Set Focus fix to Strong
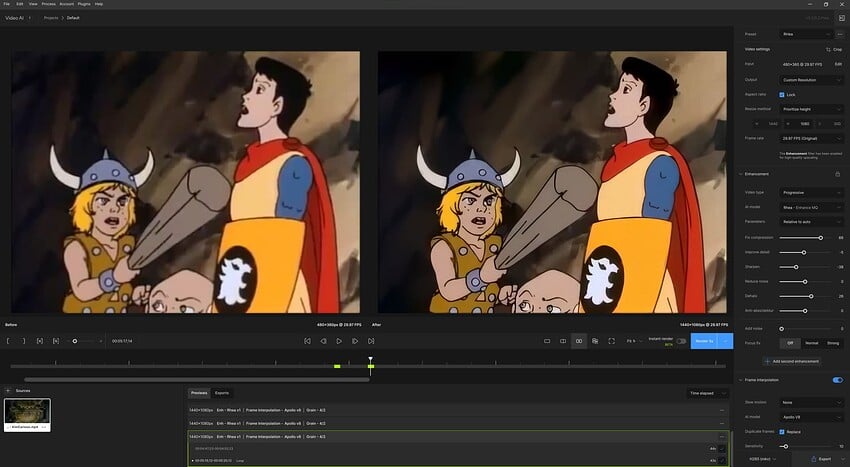The image size is (850, 467). pyautogui.click(x=833, y=343)
